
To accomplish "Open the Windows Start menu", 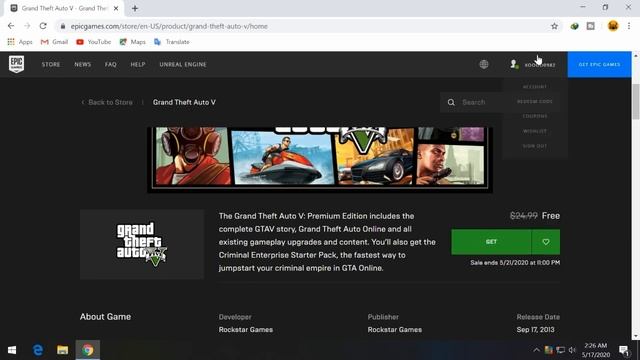I will pos(12,350).
